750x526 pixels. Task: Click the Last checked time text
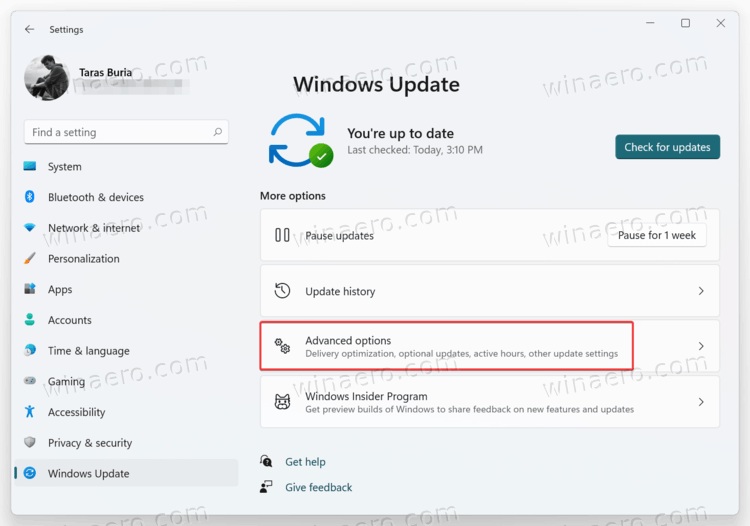[x=415, y=150]
